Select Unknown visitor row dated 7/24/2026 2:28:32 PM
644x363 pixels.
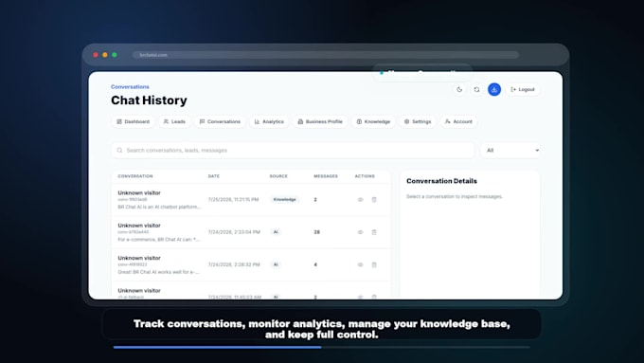click(x=251, y=264)
